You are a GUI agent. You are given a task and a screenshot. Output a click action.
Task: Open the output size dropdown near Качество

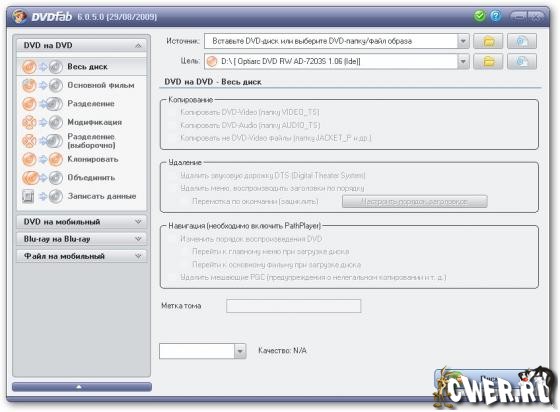[240, 351]
